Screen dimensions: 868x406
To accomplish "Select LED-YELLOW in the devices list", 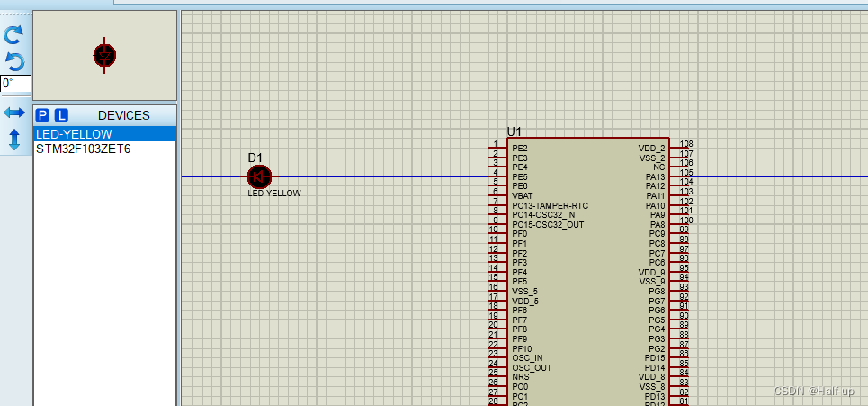I will pyautogui.click(x=104, y=134).
